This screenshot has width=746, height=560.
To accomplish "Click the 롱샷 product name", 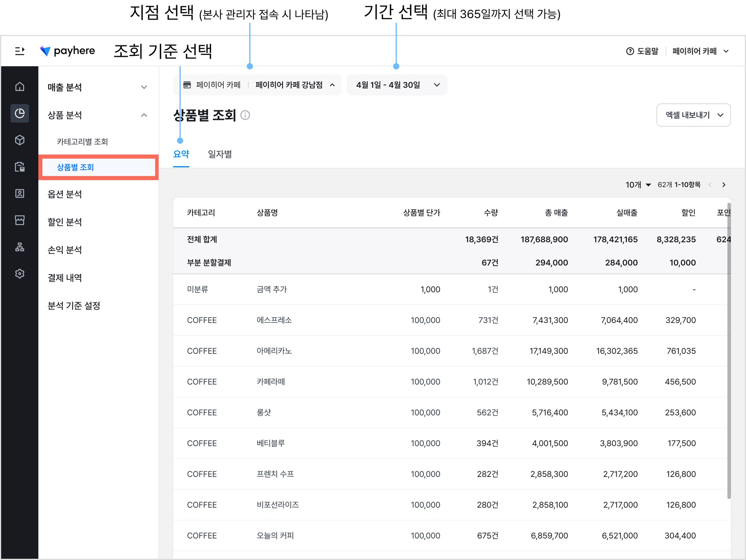I will [264, 413].
